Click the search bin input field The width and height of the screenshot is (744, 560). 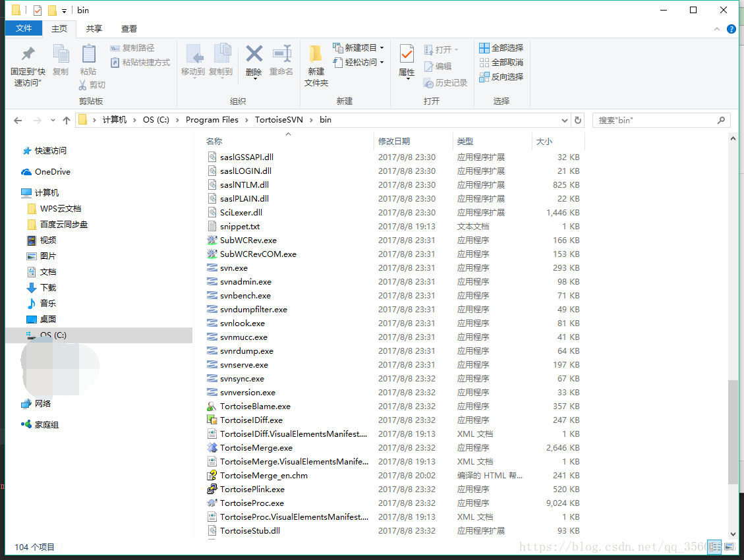coord(660,121)
